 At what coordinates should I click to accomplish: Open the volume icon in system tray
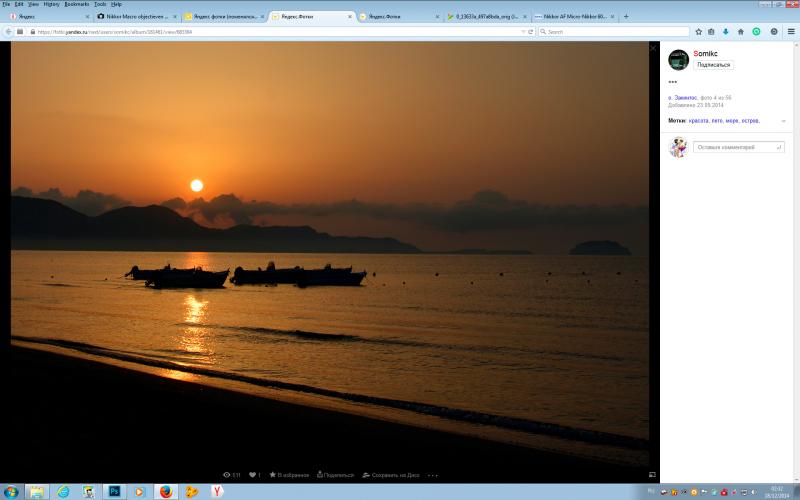[754, 492]
